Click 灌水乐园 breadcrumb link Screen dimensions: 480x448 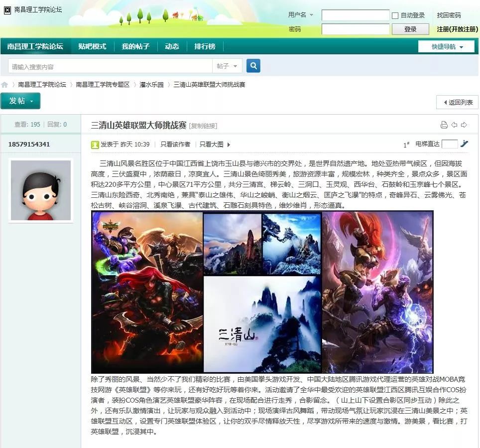151,85
